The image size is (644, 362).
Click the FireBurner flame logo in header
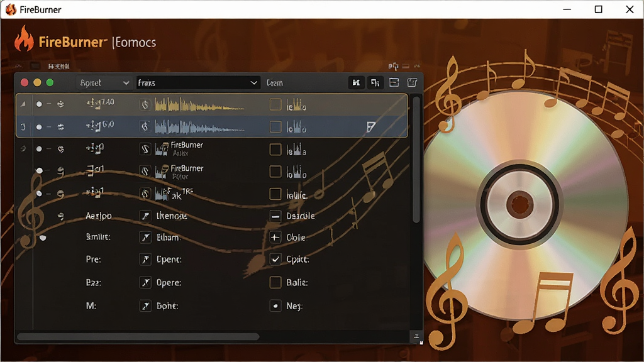point(24,39)
